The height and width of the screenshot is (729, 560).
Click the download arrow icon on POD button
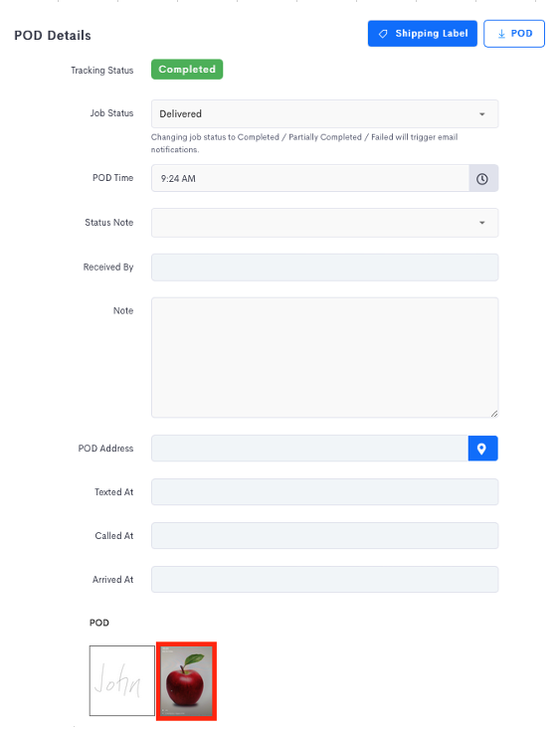(501, 34)
